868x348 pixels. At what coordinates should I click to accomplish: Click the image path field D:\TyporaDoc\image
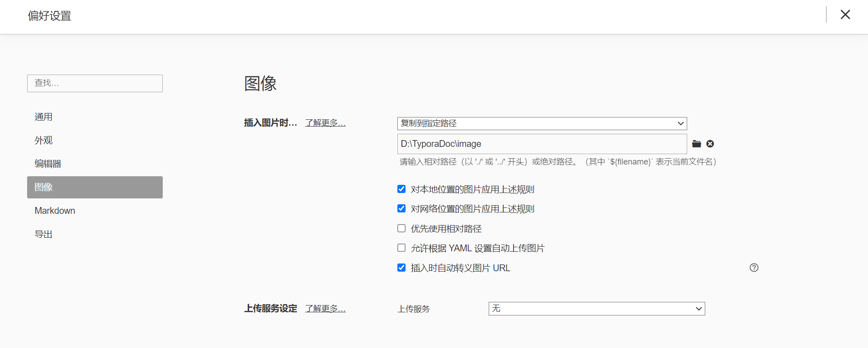click(542, 144)
